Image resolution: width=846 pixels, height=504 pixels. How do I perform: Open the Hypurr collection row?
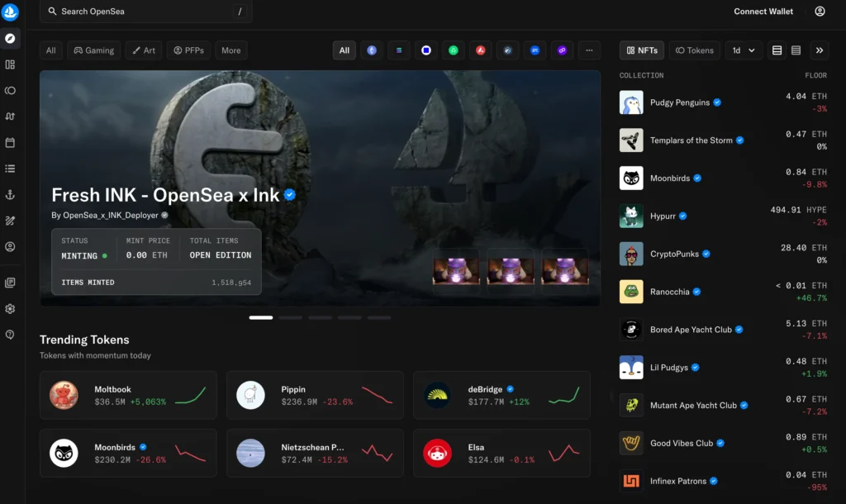pos(723,216)
